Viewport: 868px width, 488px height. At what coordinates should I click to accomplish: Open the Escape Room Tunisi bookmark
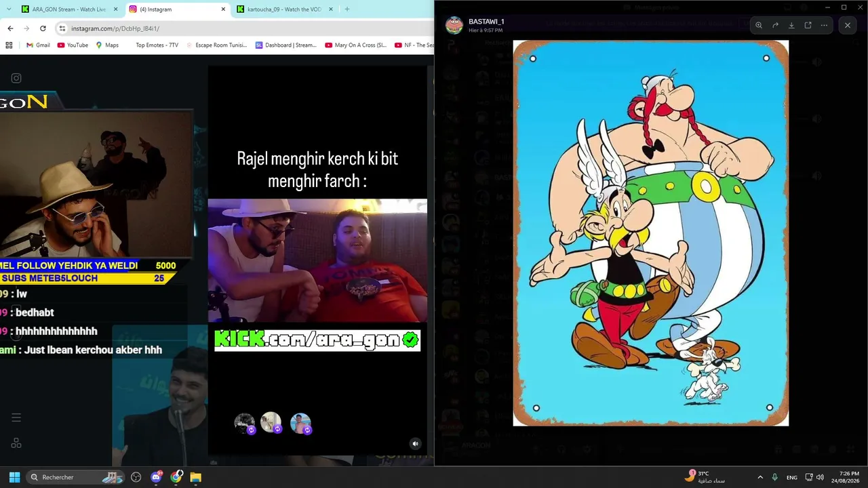click(216, 45)
